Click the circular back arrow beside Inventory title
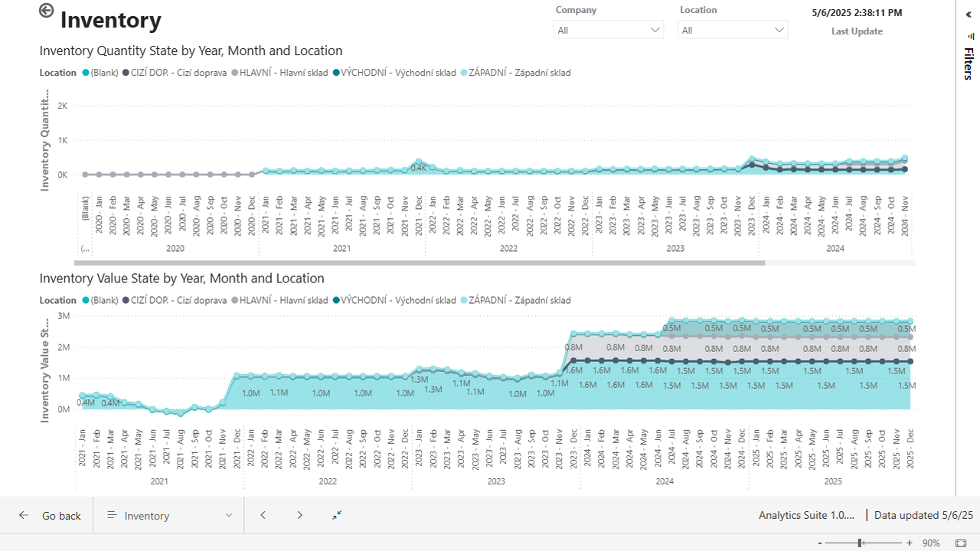Screen dimensions: 980x551 (x=46, y=11)
